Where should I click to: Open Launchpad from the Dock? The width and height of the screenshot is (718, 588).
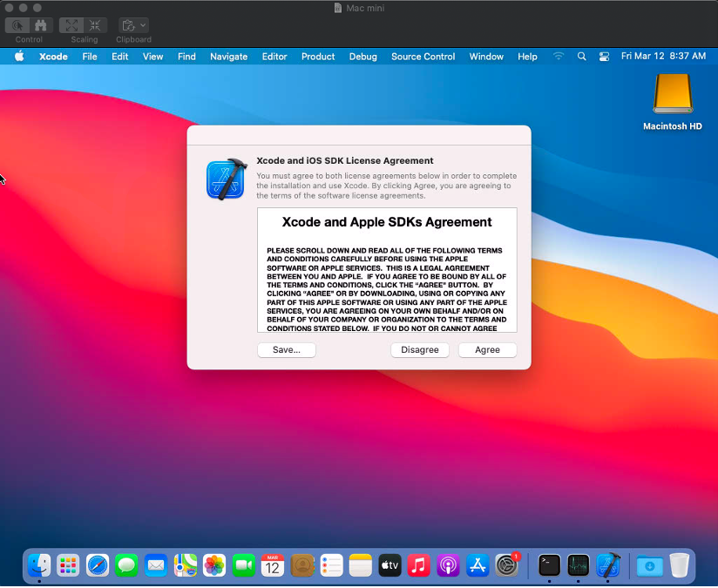tap(68, 565)
